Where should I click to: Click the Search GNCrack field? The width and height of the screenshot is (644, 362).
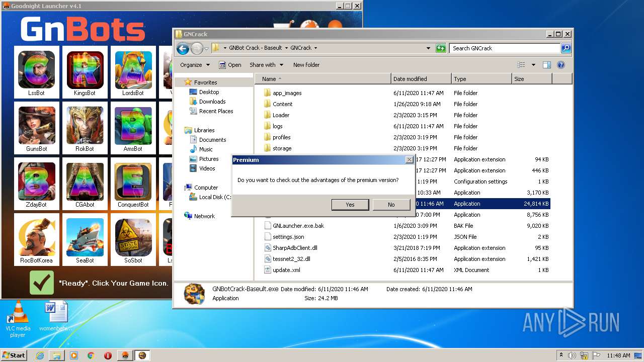pos(505,48)
